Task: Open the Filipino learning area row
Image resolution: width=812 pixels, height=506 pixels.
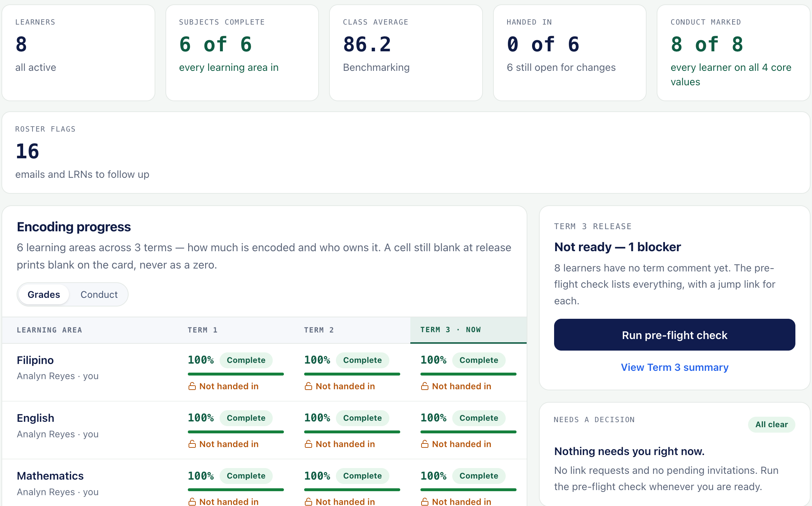Action: pyautogui.click(x=264, y=372)
